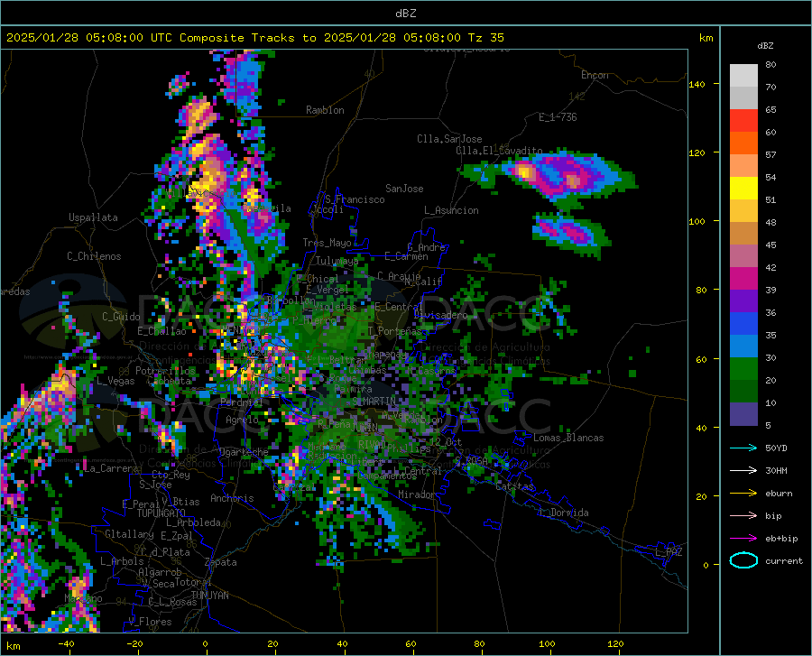Click the 'E_Challao' map label
This screenshot has width=812, height=656.
click(x=161, y=331)
